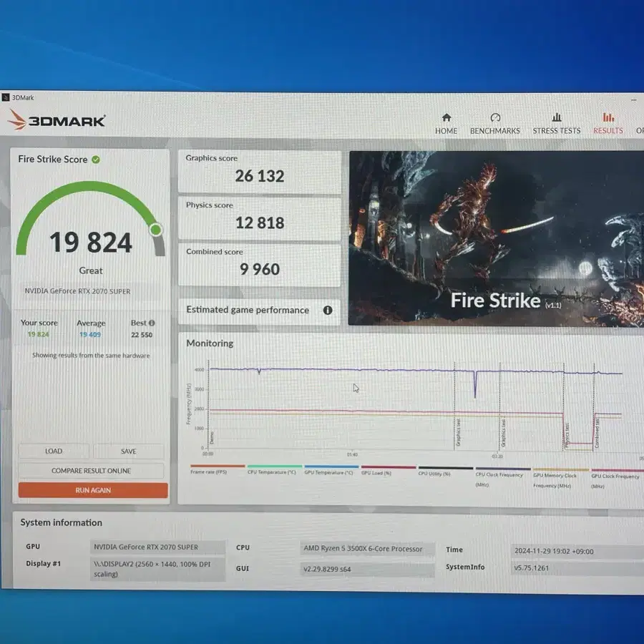This screenshot has height=644, width=644.
Task: Click the Display #1 DISPLAY2 resolution value
Action: pos(157,569)
